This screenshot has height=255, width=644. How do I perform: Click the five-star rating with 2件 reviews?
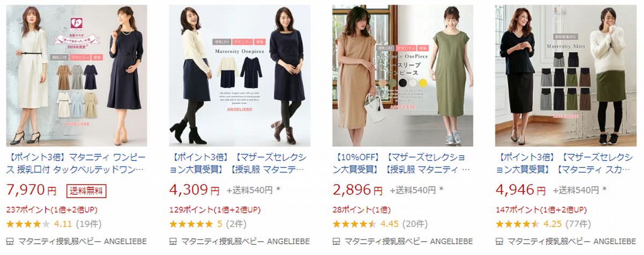191,224
